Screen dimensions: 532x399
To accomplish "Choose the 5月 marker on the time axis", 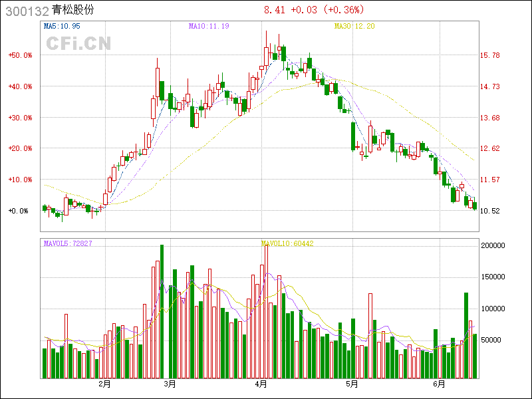I will click(x=352, y=384).
